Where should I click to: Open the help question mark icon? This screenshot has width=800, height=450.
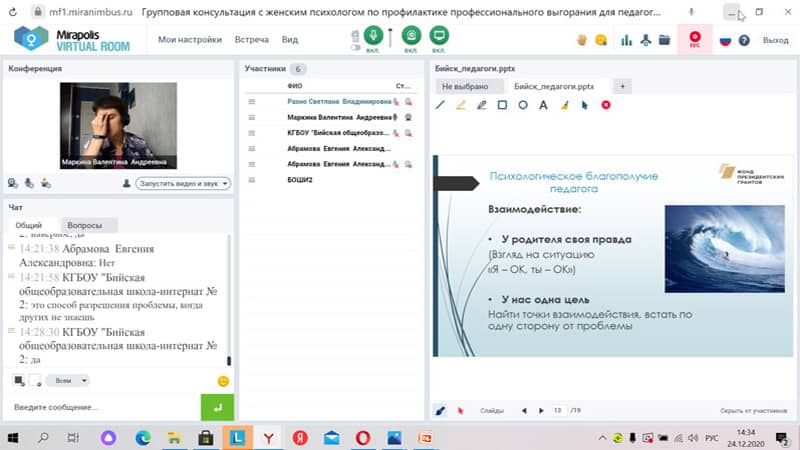tap(744, 40)
